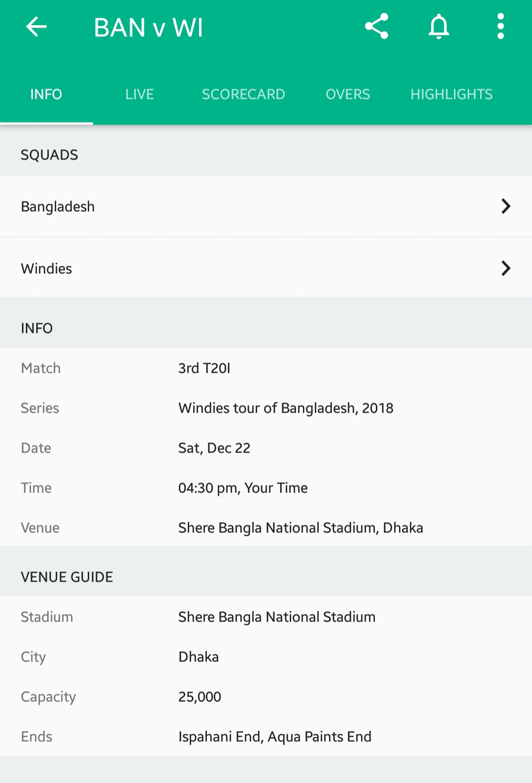This screenshot has width=532, height=783.
Task: Go to the OVERS tab
Action: [348, 94]
